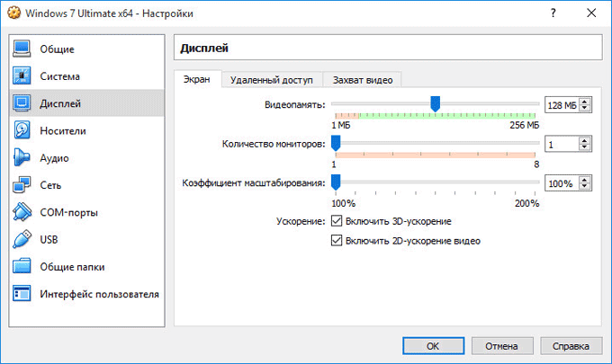Select the Интерфейс пользователя icon

22,294
